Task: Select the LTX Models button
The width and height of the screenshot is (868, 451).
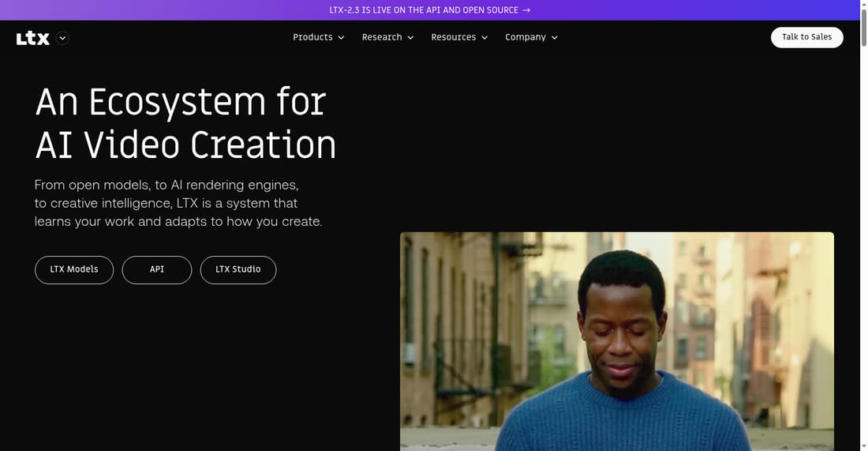Action: point(74,270)
